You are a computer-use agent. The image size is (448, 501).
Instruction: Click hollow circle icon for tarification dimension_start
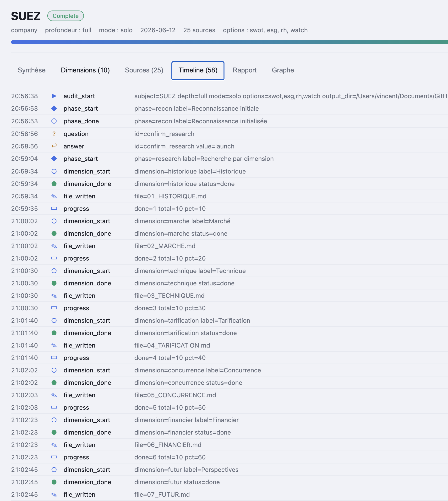pyautogui.click(x=54, y=320)
